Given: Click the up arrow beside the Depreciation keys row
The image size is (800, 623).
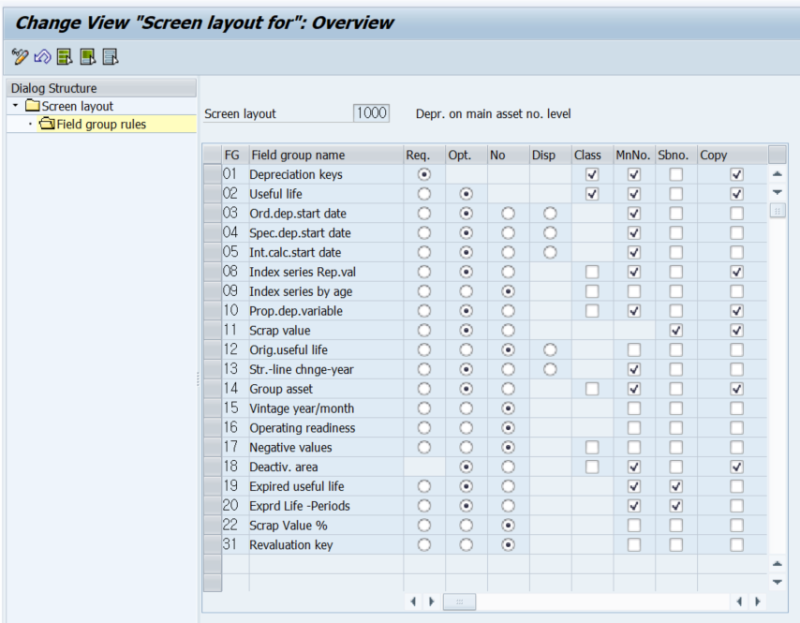Looking at the screenshot, I should click(777, 175).
